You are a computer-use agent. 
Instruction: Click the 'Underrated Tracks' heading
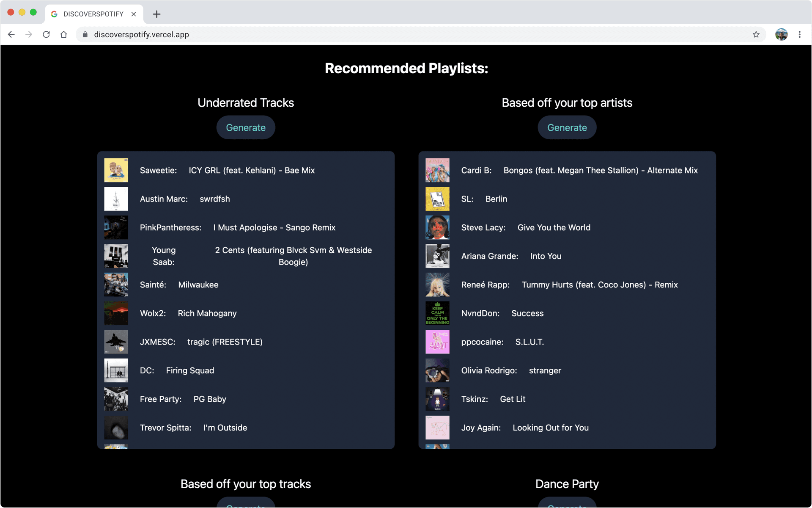(246, 102)
